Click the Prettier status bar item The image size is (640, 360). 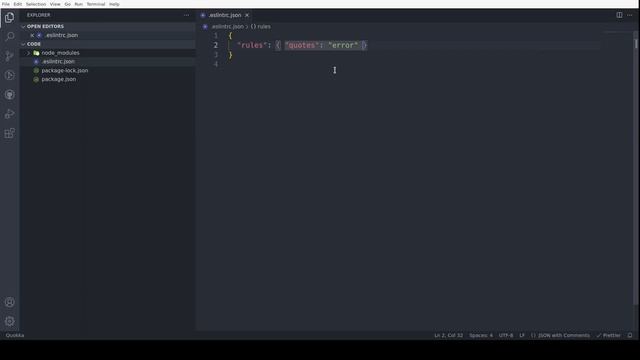point(608,335)
